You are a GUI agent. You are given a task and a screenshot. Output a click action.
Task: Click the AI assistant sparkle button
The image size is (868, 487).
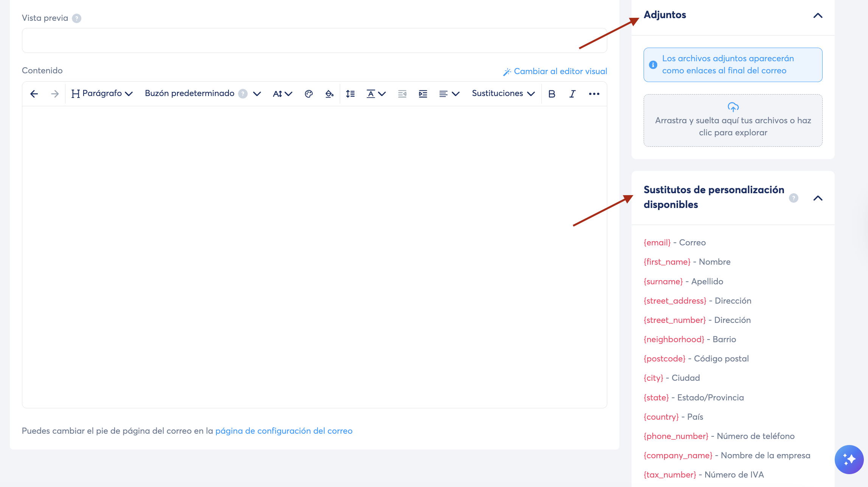click(x=849, y=459)
